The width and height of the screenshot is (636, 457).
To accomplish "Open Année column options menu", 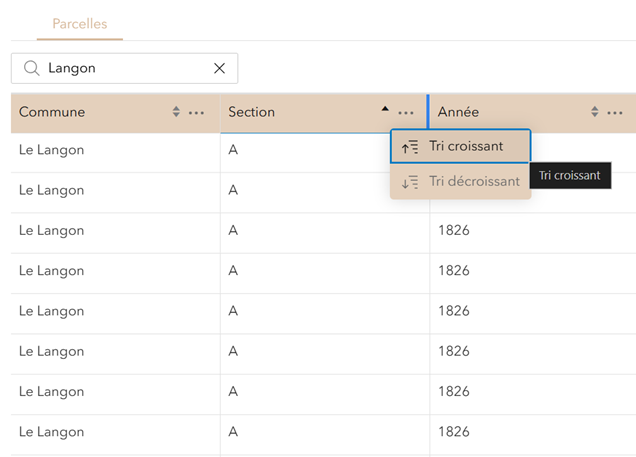I will click(615, 112).
